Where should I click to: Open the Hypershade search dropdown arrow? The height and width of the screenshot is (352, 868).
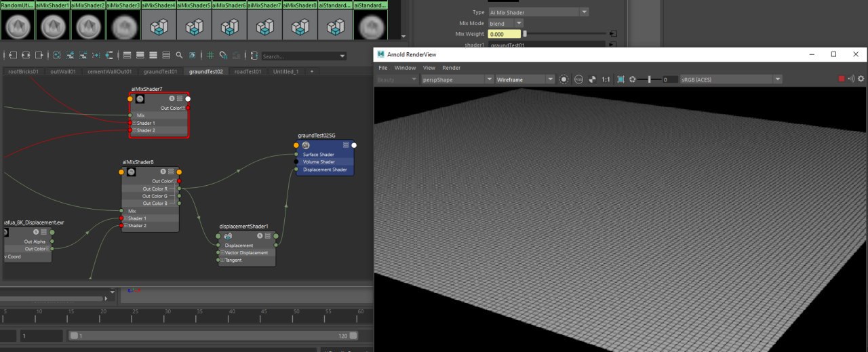tap(342, 56)
